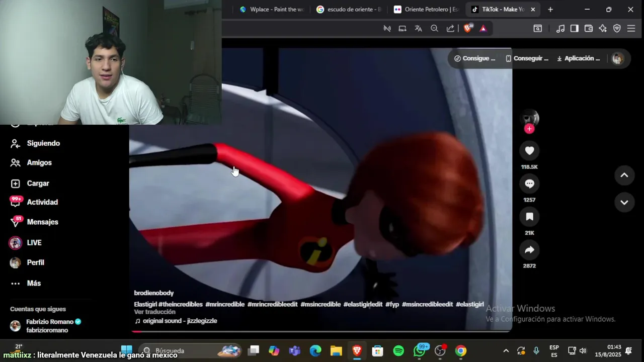Bookmark the video with the save icon
Viewport: 644px width, 362px height.
[529, 217]
